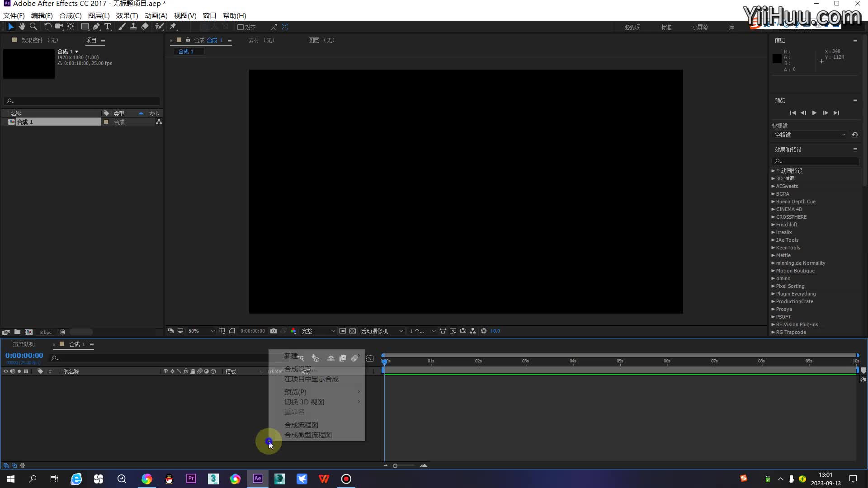Switch to the 渲染队列 tab
Image resolution: width=868 pixels, height=488 pixels.
(x=24, y=344)
